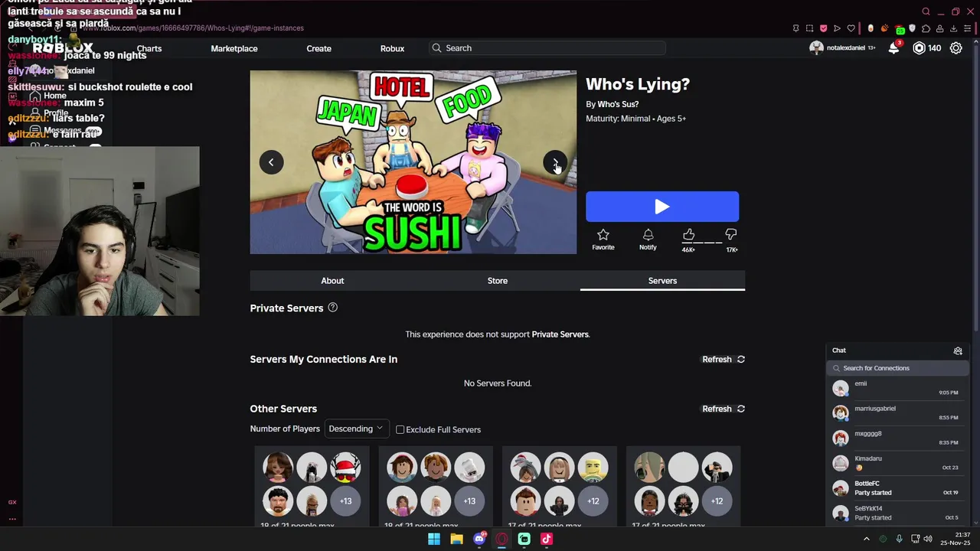980x551 pixels.
Task: Focus Search for Connections chat field
Action: tap(897, 368)
